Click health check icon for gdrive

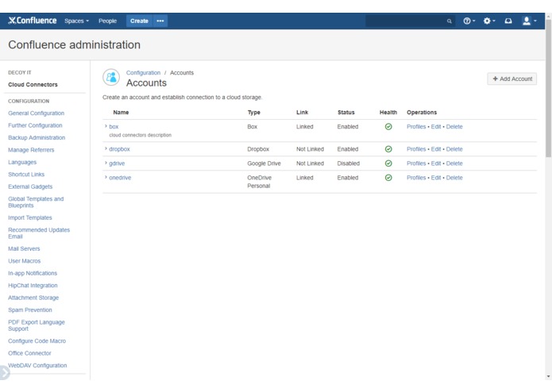point(388,163)
